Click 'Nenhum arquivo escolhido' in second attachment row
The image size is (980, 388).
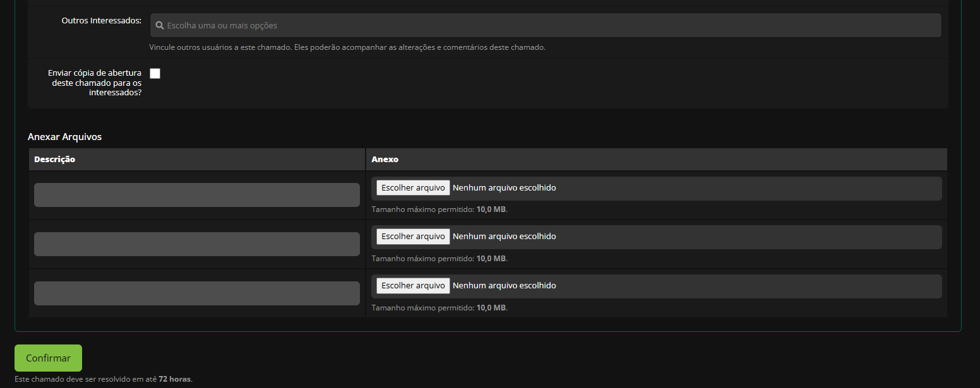(504, 237)
